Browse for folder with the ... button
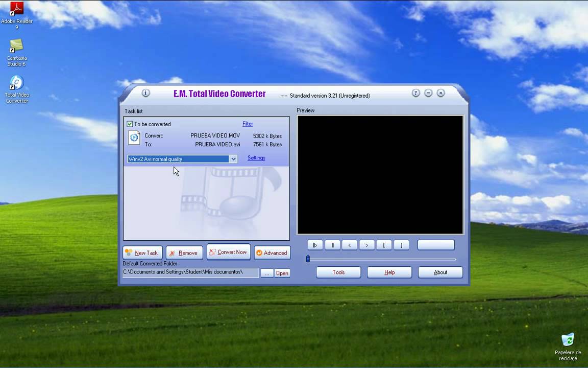 266,273
